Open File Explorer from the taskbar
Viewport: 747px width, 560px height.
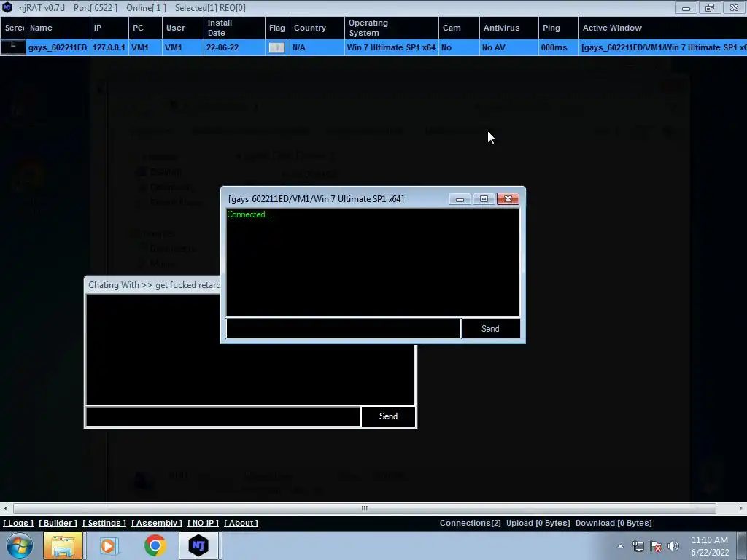click(63, 545)
